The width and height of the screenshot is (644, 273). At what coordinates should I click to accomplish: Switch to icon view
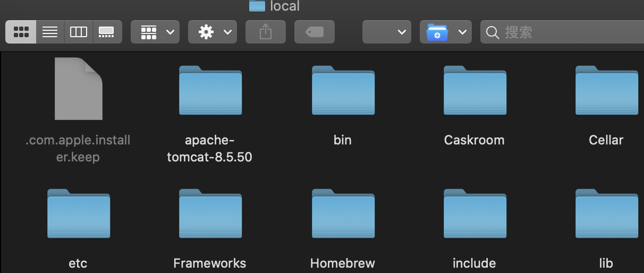21,32
